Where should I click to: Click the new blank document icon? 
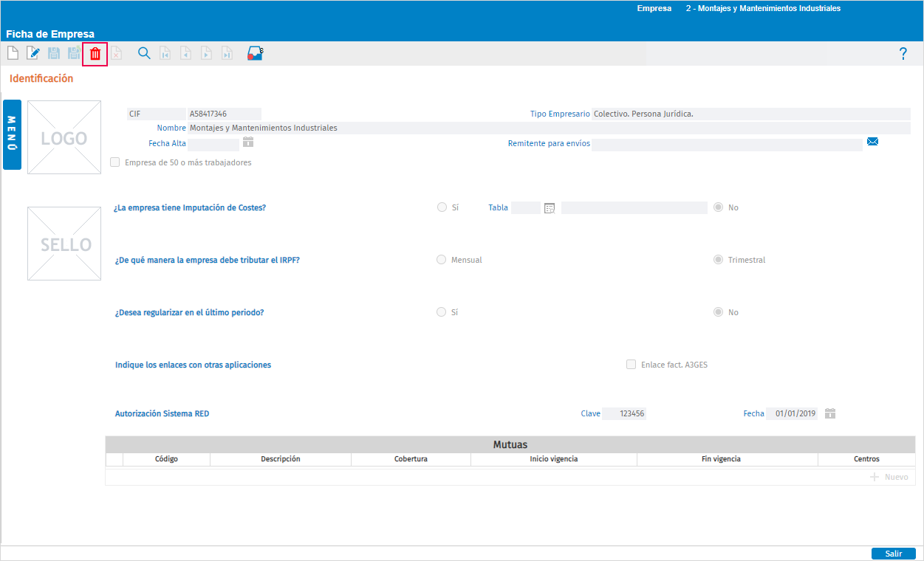click(12, 53)
